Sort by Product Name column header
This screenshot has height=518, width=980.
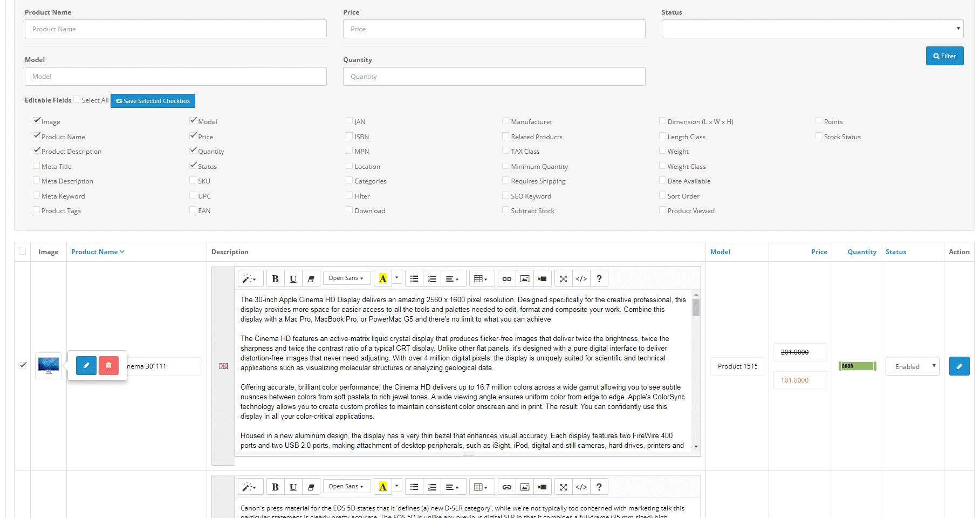pos(98,252)
